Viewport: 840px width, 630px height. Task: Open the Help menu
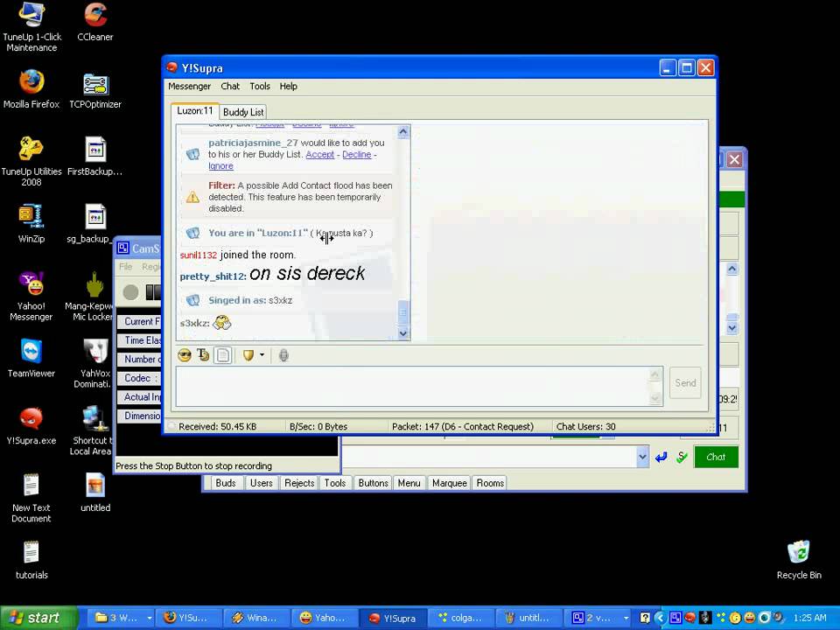(x=288, y=87)
